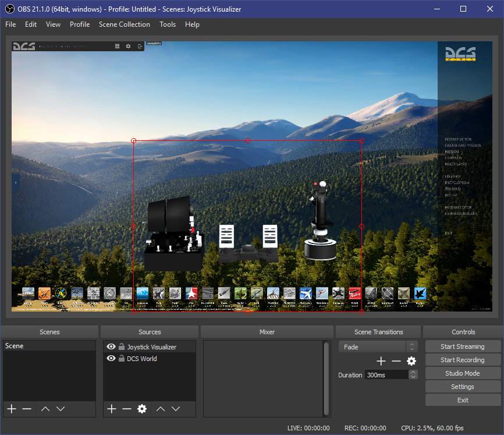Click the Duration spinner arrows
This screenshot has width=504, height=435.
pyautogui.click(x=413, y=374)
